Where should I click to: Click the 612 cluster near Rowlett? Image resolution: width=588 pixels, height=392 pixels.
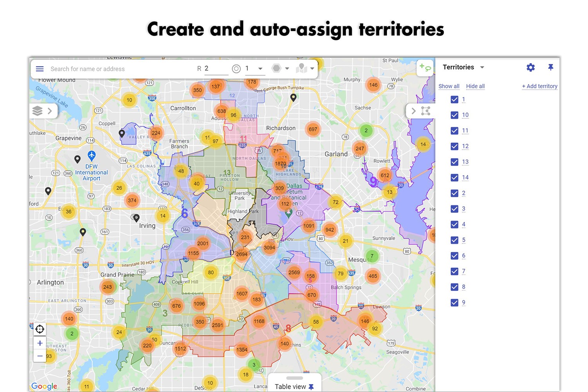pyautogui.click(x=385, y=175)
